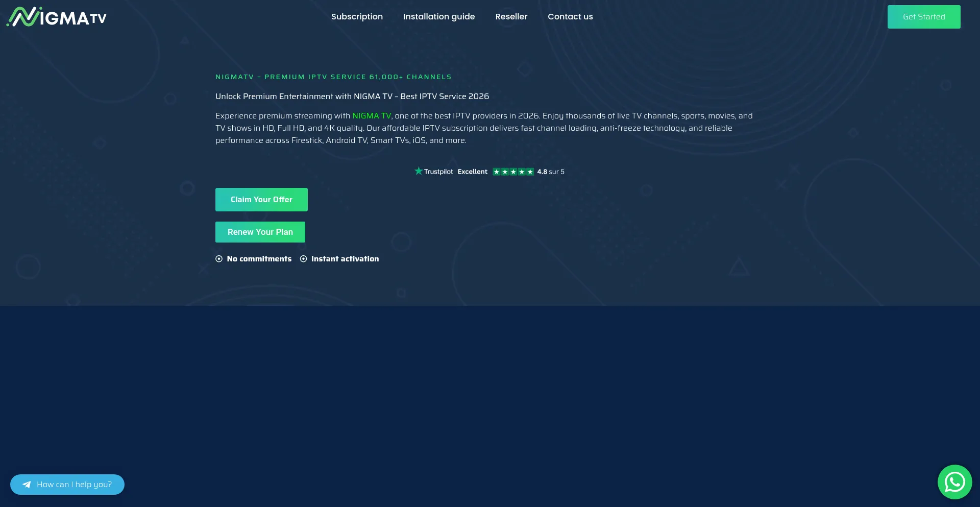Image resolution: width=980 pixels, height=507 pixels.
Task: Click the No commitments label
Action: tap(259, 259)
